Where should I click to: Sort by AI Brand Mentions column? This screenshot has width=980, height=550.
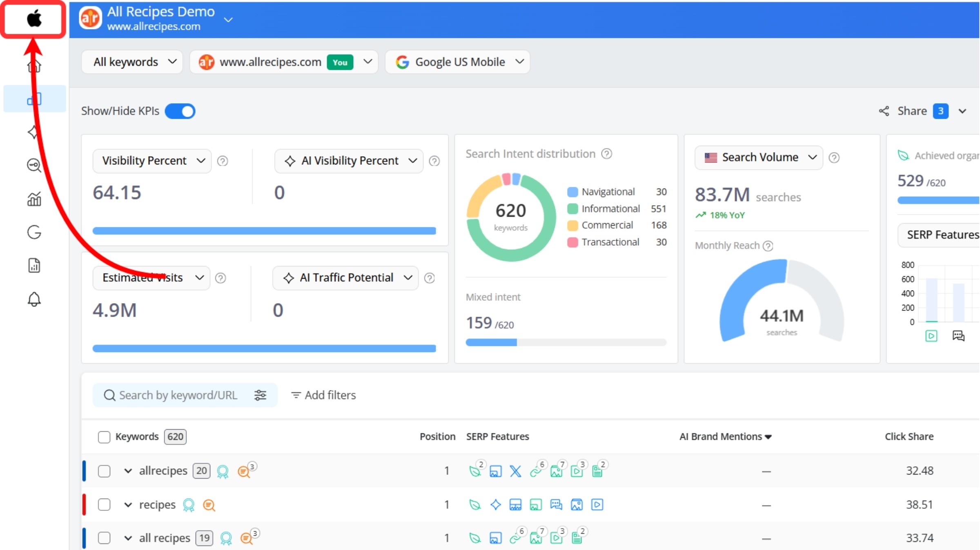(725, 437)
